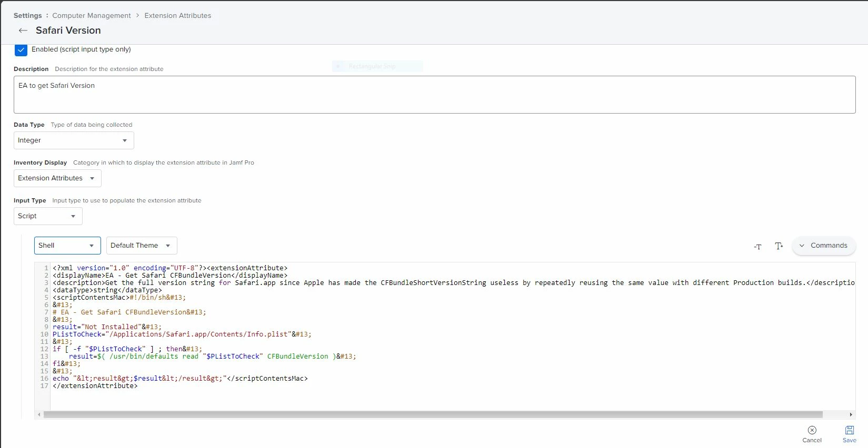Click the editor horizontal scrollbar
The width and height of the screenshot is (868, 448).
tap(433, 414)
